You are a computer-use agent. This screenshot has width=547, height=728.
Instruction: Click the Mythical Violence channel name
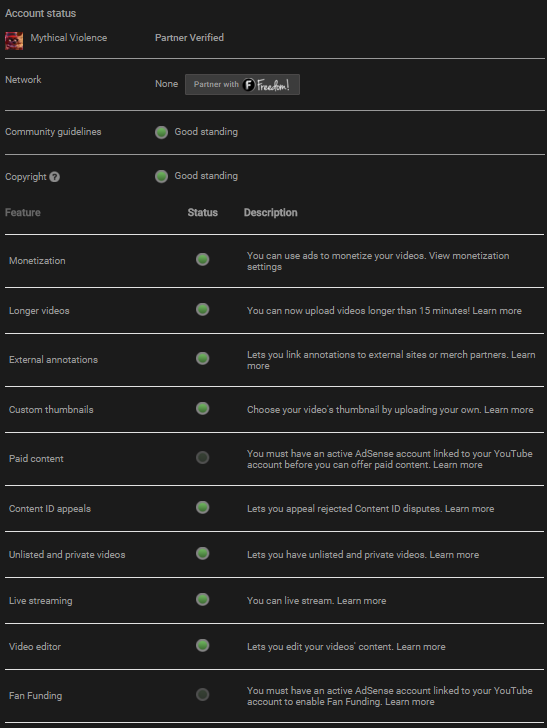point(69,38)
